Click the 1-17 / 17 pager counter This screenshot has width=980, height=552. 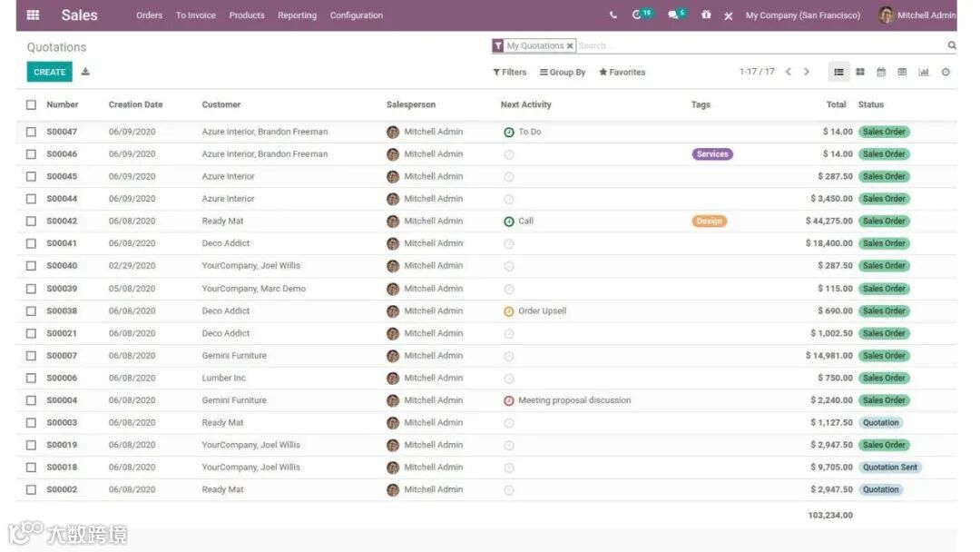click(x=757, y=72)
